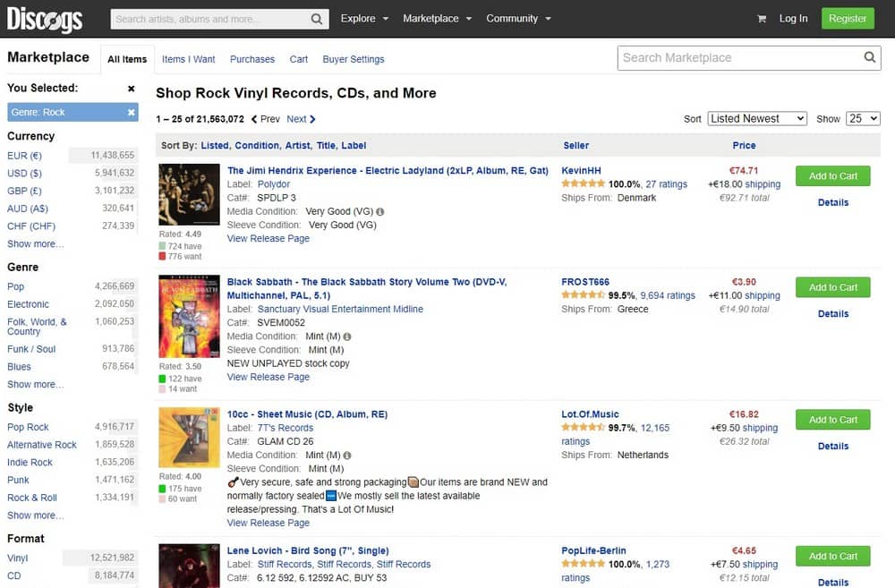This screenshot has height=588, width=895.
Task: Open the Marketplace dropdown in top nav
Action: pos(438,19)
